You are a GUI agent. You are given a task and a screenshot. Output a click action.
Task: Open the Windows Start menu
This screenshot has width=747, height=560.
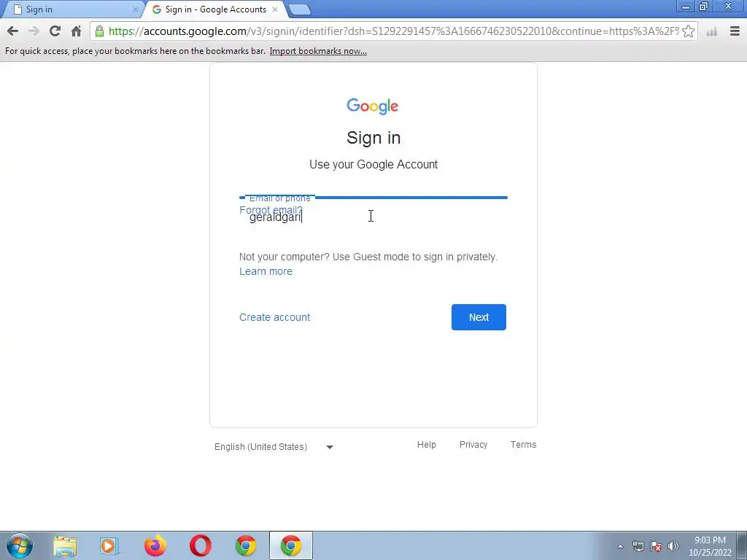tap(19, 545)
